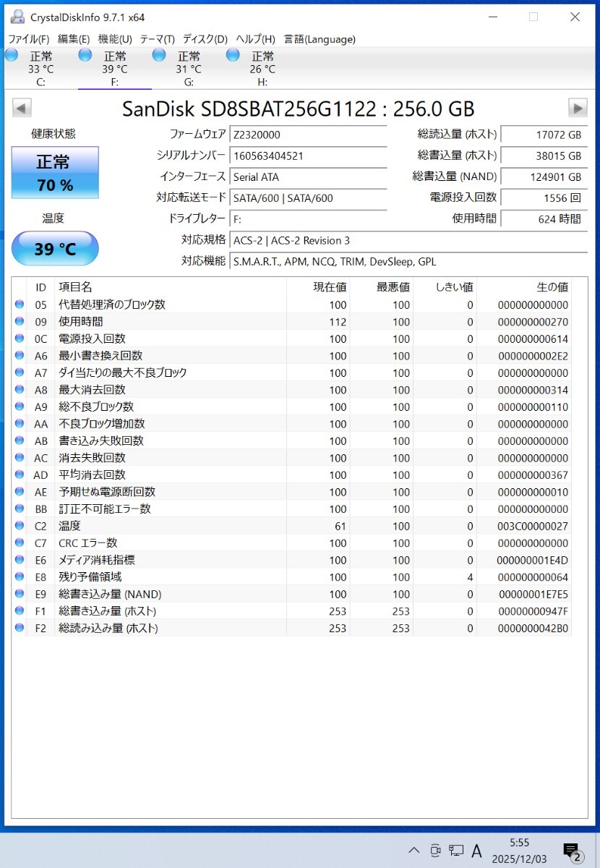Click the 39°C temperature gauge
600x868 pixels.
point(54,248)
